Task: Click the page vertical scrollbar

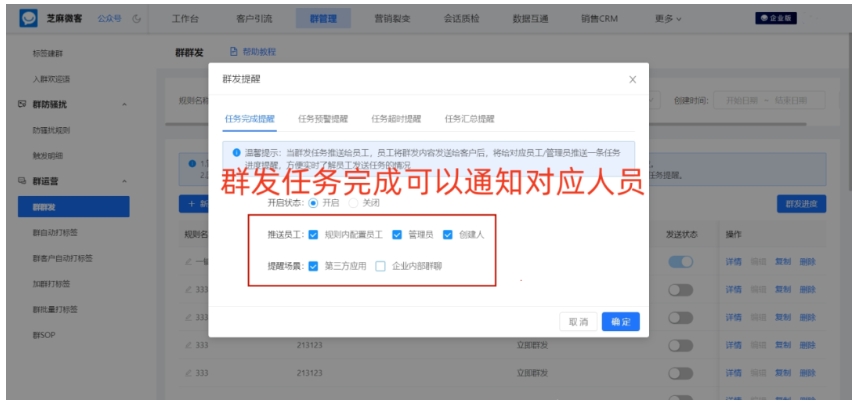Action: coord(851,110)
